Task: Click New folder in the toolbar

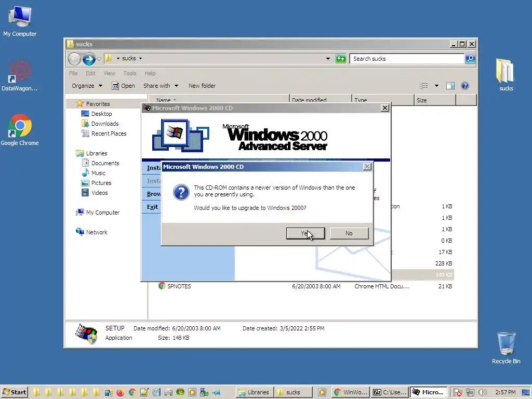Action: coord(202,86)
